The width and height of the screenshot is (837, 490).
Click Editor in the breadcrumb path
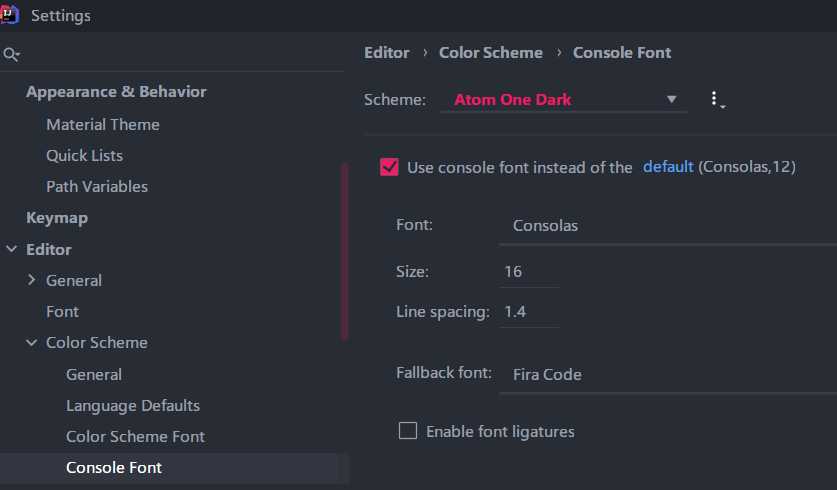pos(387,52)
